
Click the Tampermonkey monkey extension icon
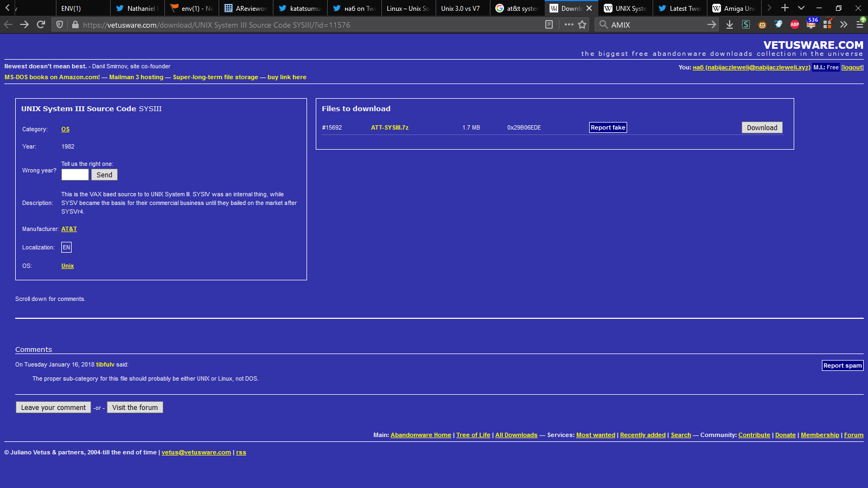pos(762,24)
